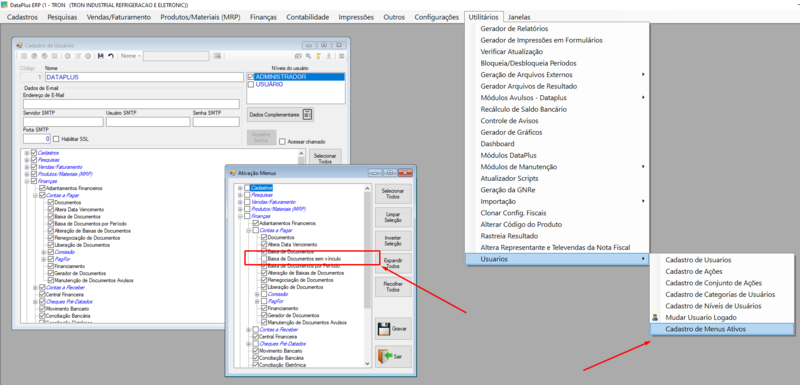
Task: Select Cadastro de Menus Ativos submenu item
Action: click(722, 329)
